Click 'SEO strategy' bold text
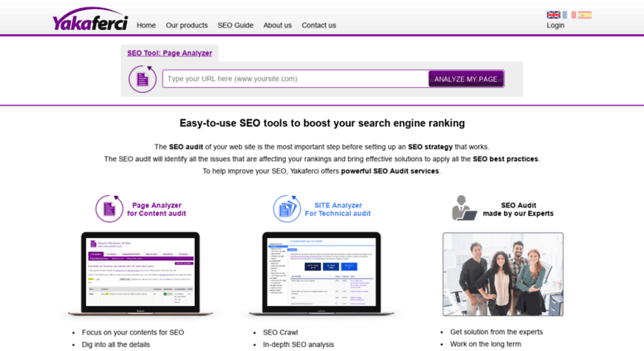Screen dimensions: 644x351 (430, 147)
